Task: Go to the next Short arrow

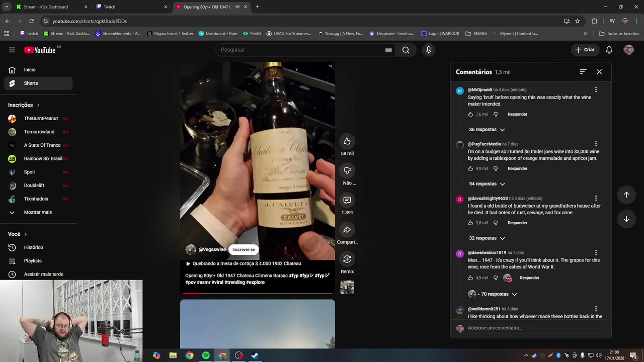Action: click(x=626, y=219)
